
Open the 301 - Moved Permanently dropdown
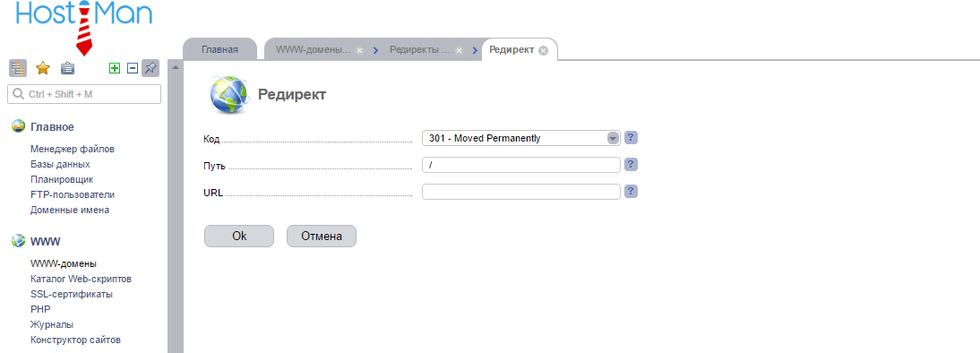pos(520,138)
